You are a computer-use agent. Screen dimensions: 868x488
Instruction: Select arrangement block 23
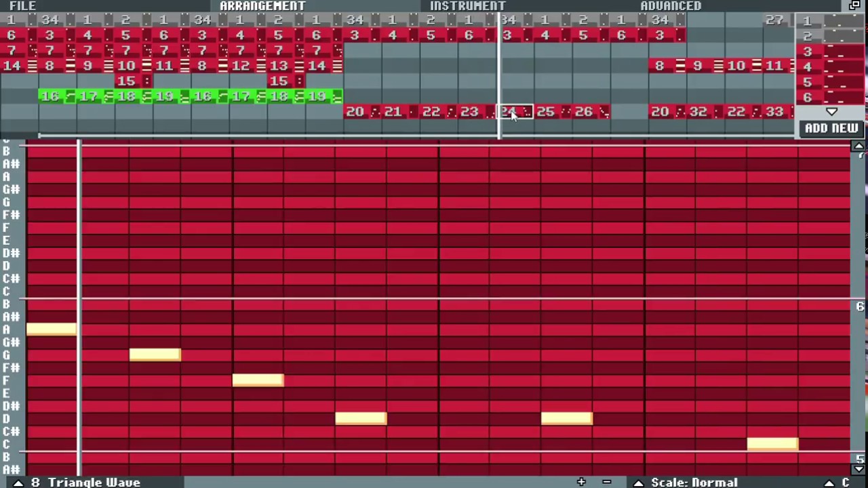(477, 112)
